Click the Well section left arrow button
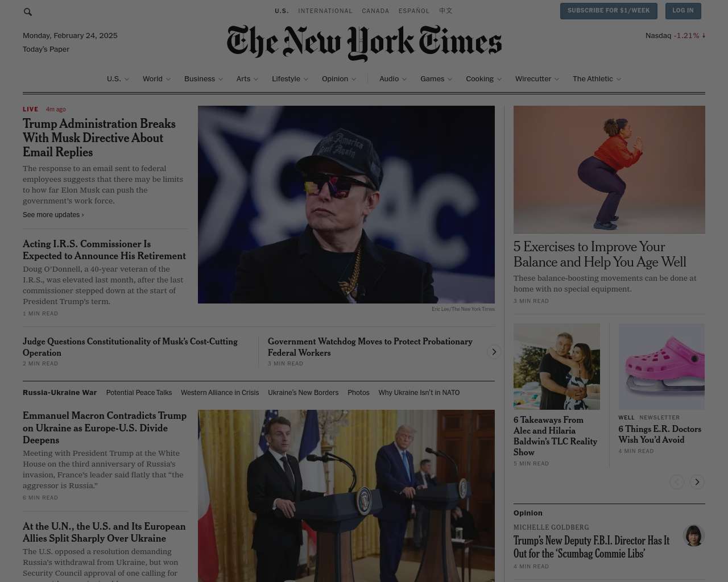 coord(676,482)
